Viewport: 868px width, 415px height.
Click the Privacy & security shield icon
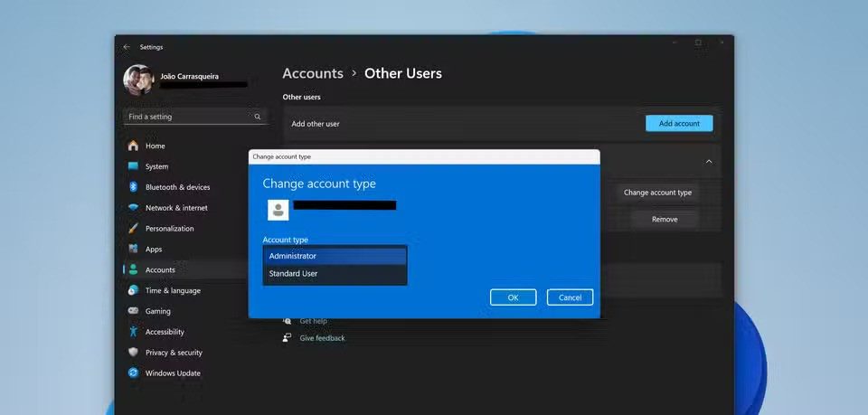133,353
